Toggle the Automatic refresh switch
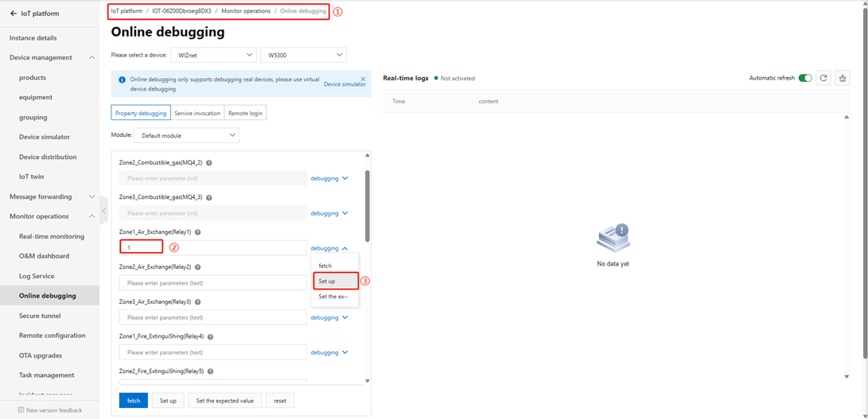Viewport: 868px width, 419px height. tap(805, 78)
